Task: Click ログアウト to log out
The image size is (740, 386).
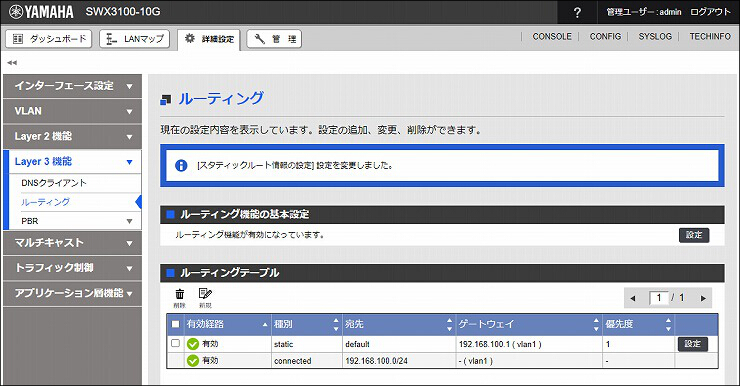Action: tap(710, 12)
